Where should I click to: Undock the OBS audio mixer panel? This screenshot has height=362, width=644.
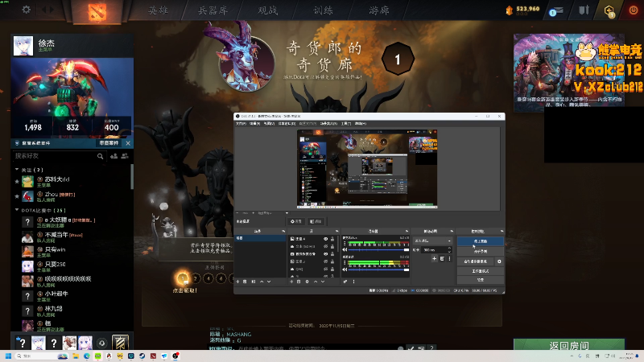tap(407, 231)
